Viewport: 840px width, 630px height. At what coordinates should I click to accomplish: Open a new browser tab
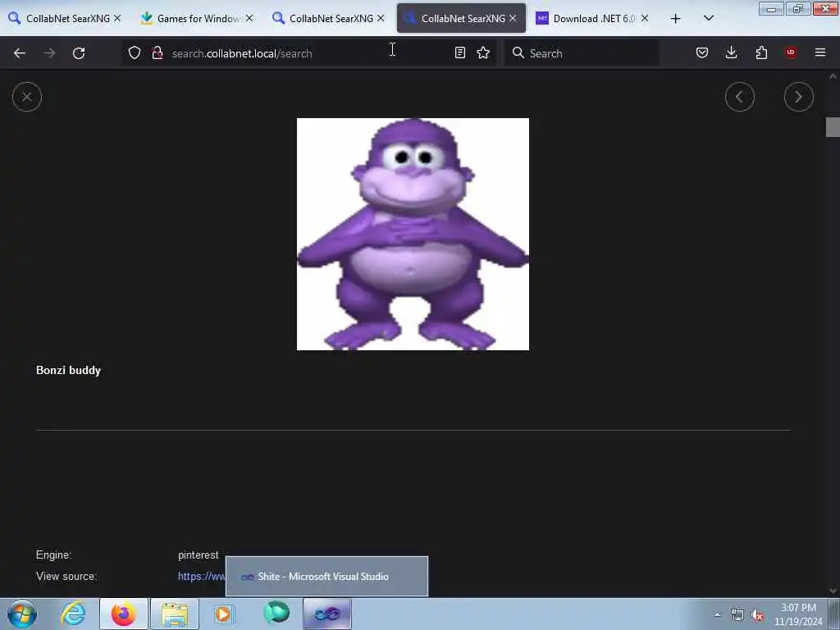tap(676, 19)
